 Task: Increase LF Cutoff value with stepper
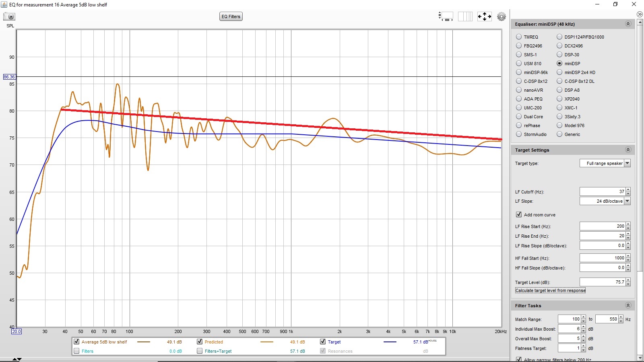click(x=628, y=189)
